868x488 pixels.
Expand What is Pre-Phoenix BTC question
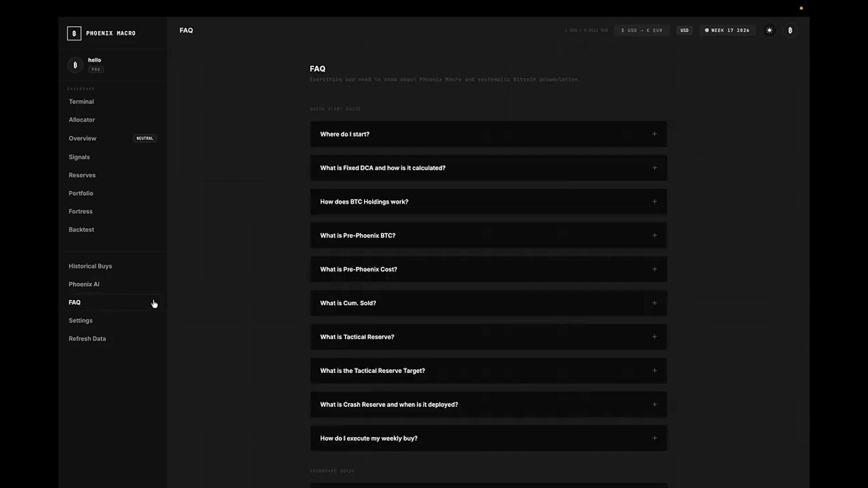pos(488,235)
